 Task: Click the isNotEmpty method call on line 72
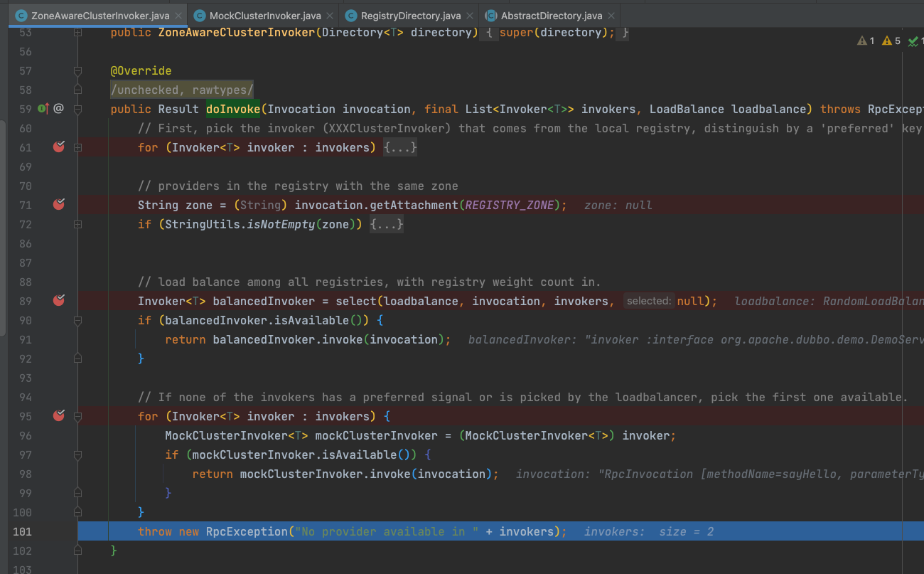coord(281,224)
